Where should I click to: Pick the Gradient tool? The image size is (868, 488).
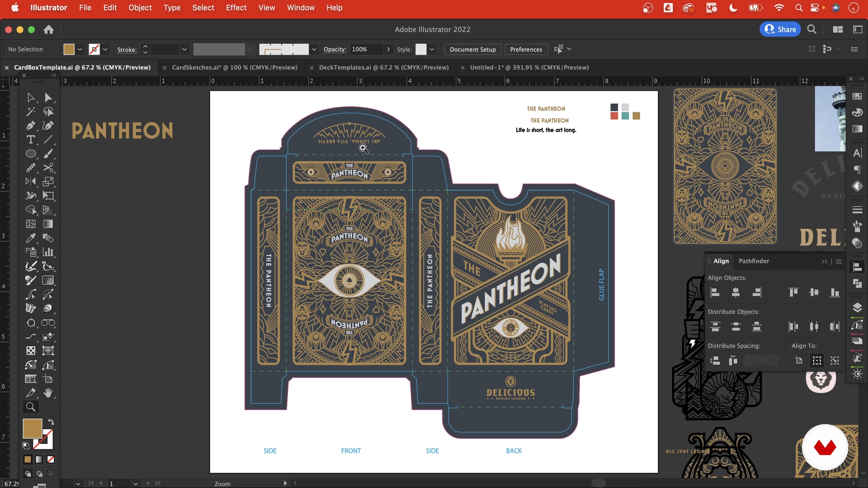[48, 224]
